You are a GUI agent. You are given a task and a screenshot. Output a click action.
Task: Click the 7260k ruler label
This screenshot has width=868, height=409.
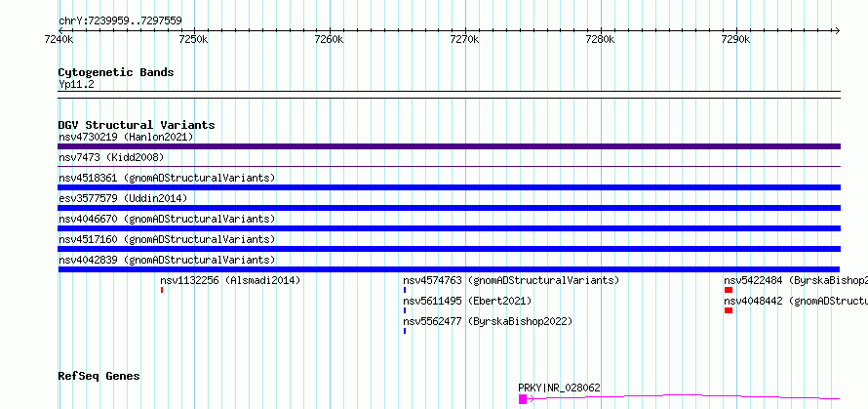(329, 39)
